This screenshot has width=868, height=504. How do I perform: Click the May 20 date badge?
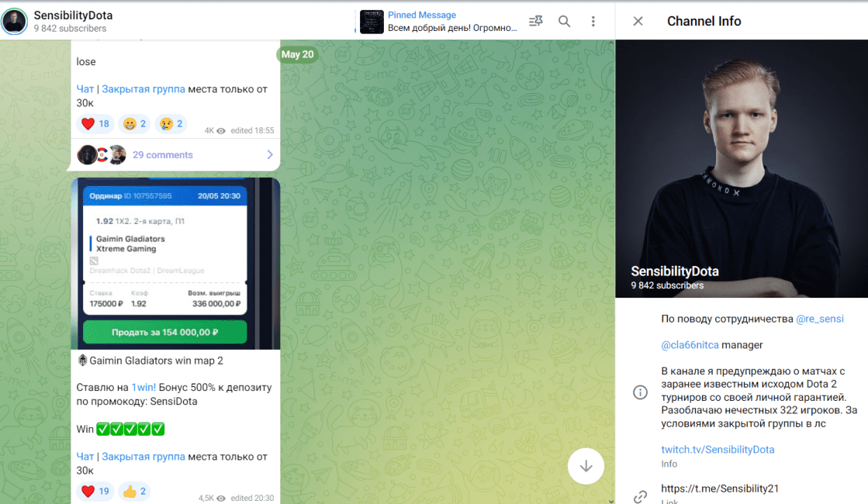[297, 54]
